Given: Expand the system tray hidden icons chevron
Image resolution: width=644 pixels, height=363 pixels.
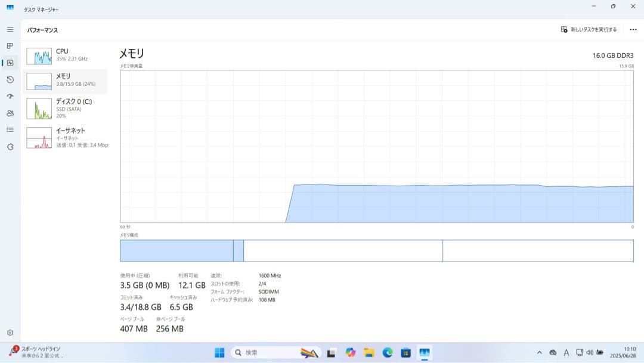Looking at the screenshot, I should (x=539, y=353).
